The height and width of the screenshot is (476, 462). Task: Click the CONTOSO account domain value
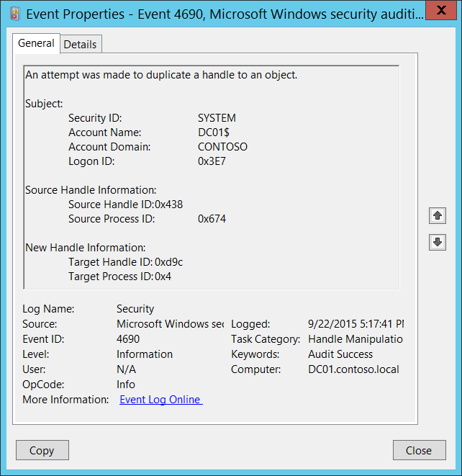click(222, 147)
